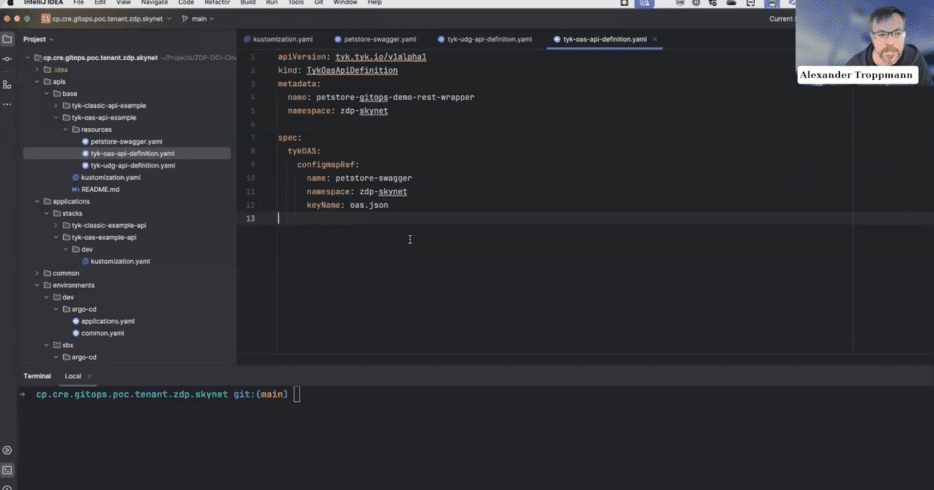The width and height of the screenshot is (934, 490).
Task: Collapse the apis folder
Action: pyautogui.click(x=37, y=82)
